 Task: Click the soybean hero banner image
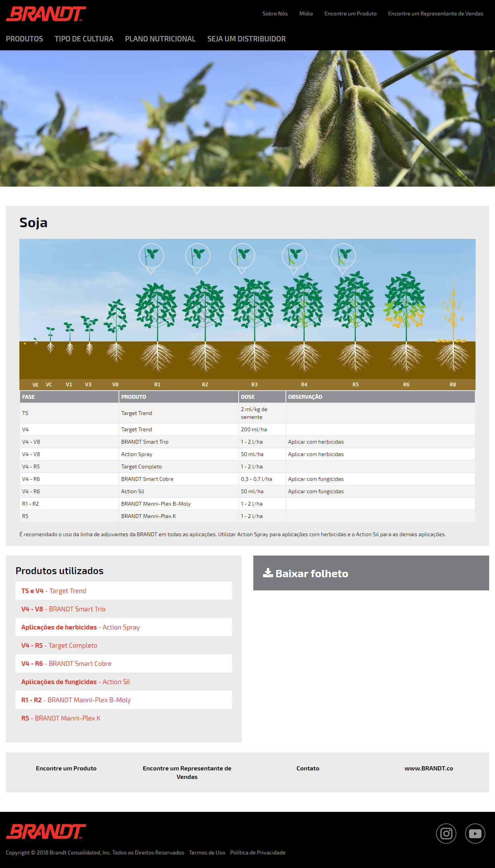[247, 118]
